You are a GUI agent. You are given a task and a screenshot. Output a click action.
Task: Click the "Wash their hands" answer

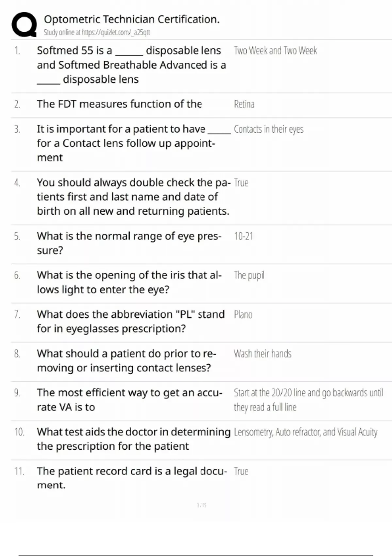(x=262, y=354)
